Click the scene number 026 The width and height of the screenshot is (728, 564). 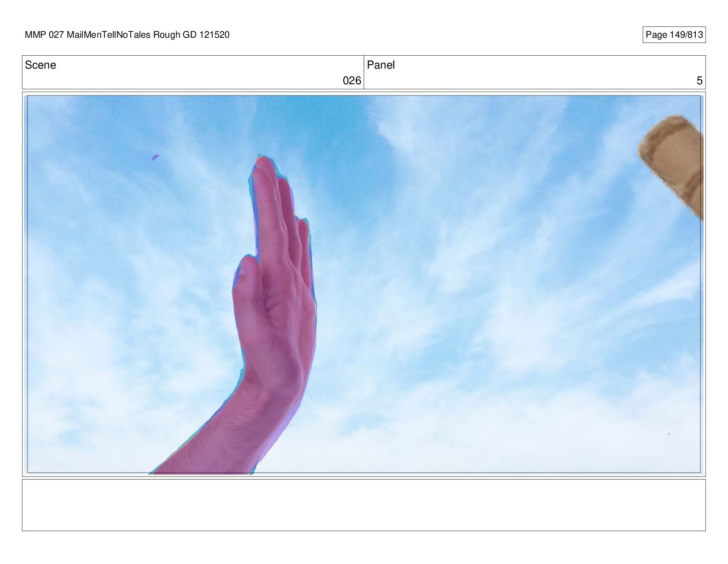[x=352, y=81]
